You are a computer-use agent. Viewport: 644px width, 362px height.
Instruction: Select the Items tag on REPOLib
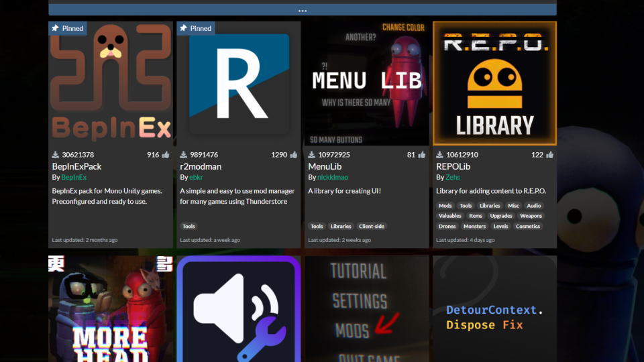476,216
